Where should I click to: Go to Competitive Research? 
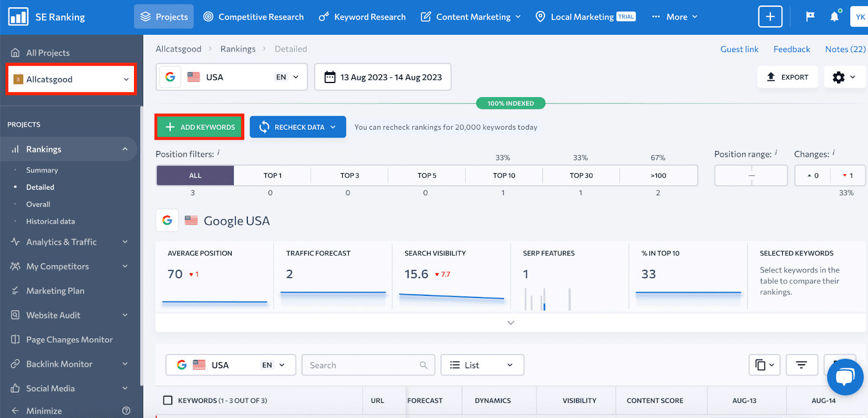[253, 17]
